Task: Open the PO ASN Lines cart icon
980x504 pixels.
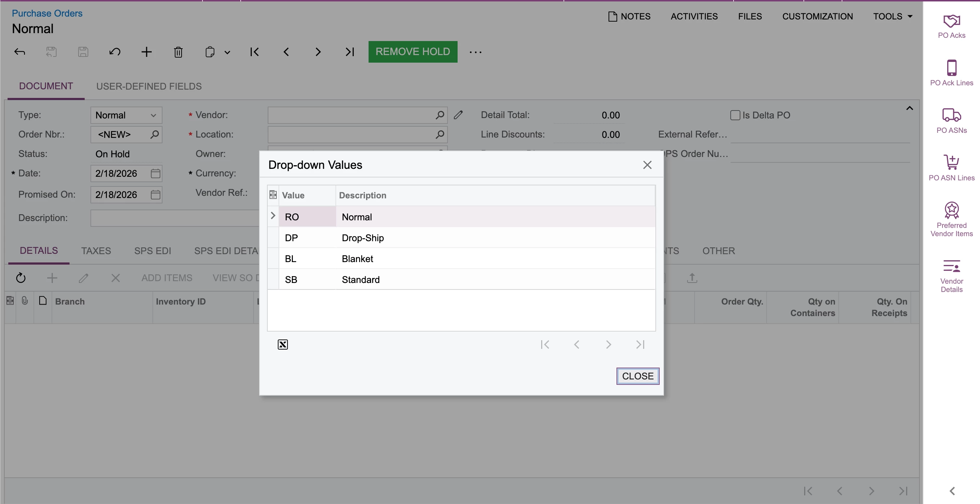Action: coord(951,163)
